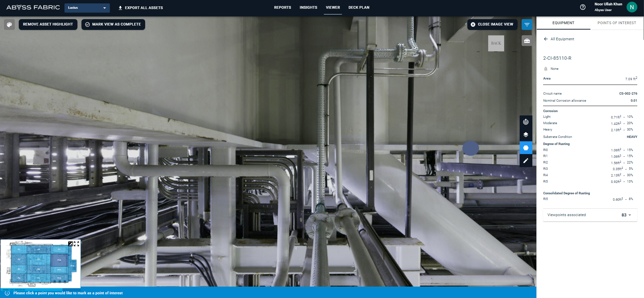Mark view as complete

(113, 24)
